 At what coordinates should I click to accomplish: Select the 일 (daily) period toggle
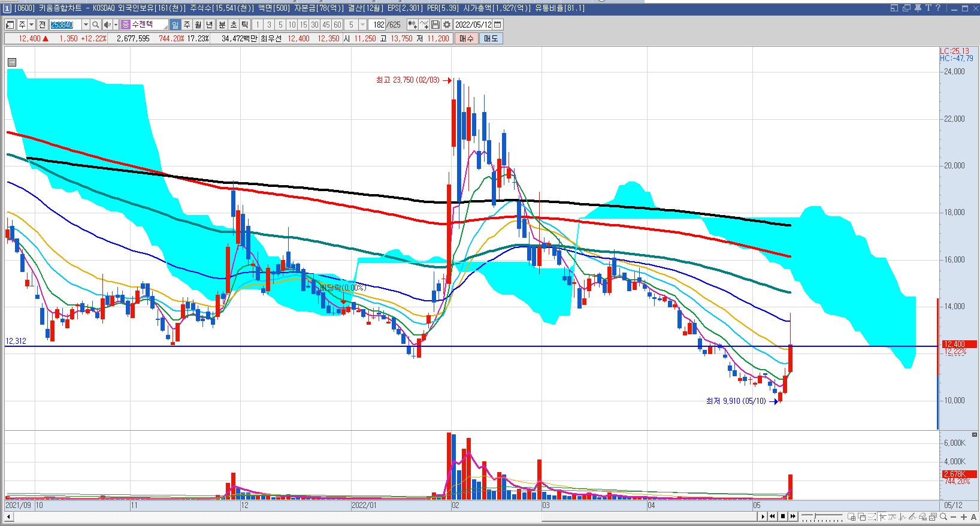[175, 25]
